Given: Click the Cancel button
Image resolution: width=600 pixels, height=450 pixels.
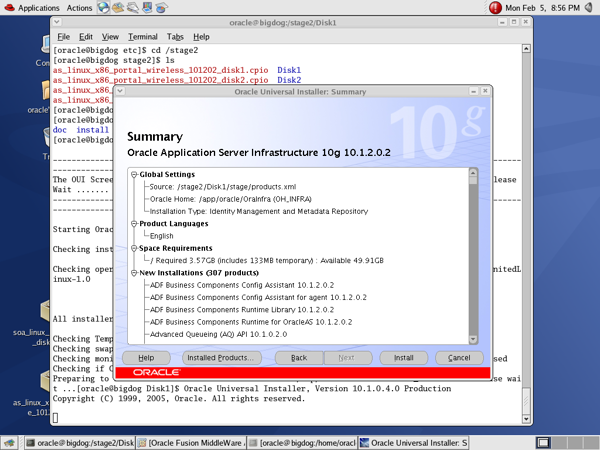Looking at the screenshot, I should pos(459,358).
